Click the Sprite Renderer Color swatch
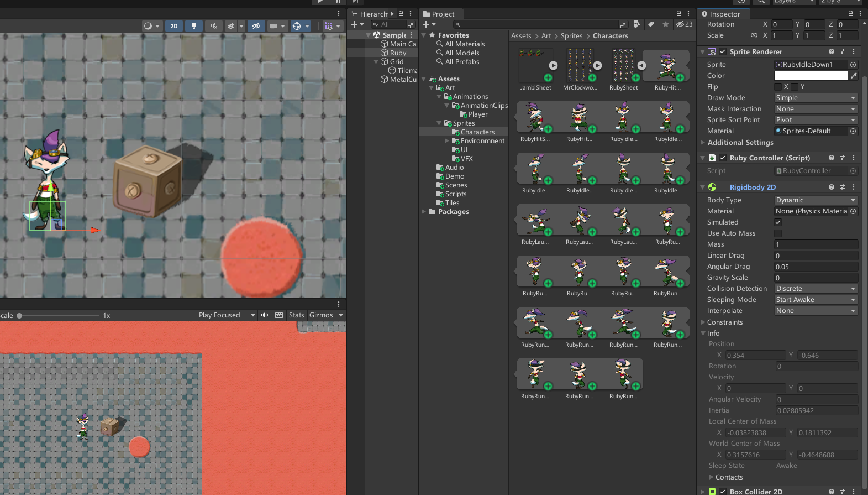868x495 pixels. click(x=811, y=76)
